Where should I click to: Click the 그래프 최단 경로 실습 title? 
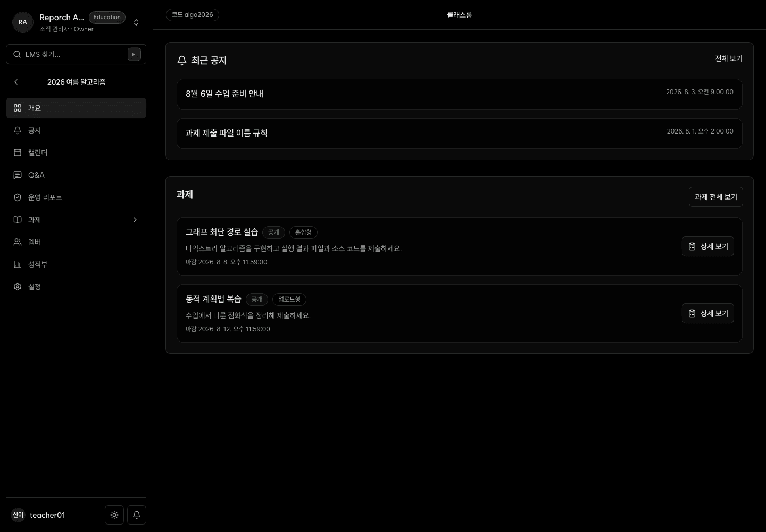pyautogui.click(x=222, y=232)
